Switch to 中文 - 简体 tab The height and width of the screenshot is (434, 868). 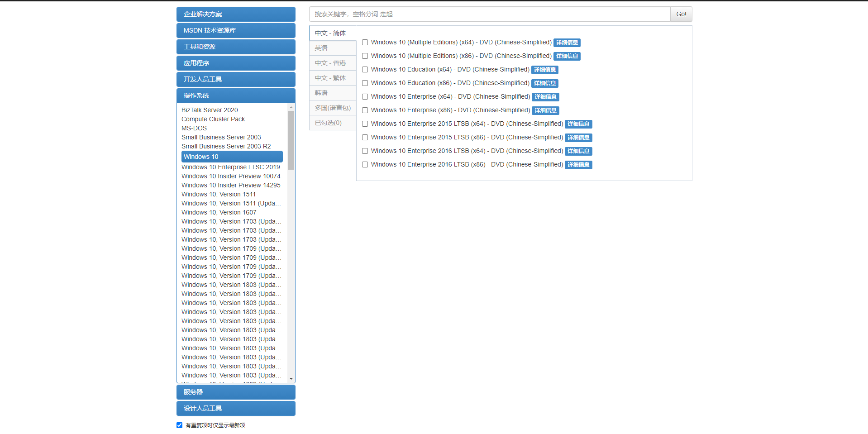(x=333, y=33)
